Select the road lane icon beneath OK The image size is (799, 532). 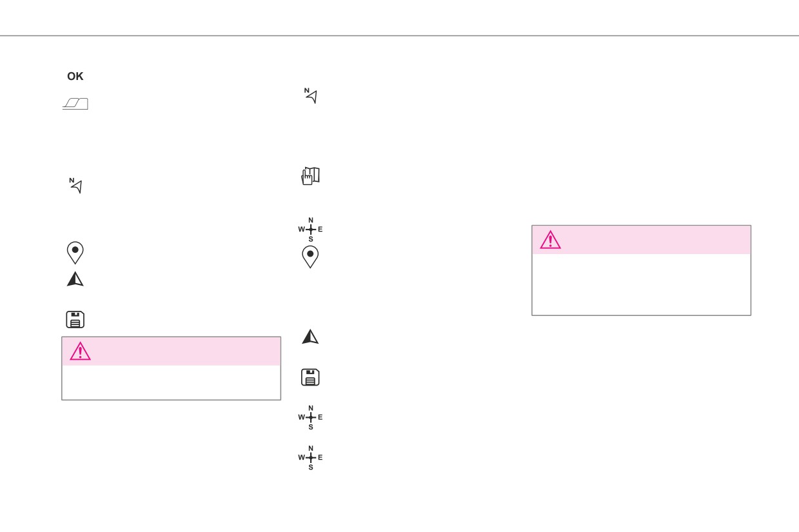coord(75,104)
